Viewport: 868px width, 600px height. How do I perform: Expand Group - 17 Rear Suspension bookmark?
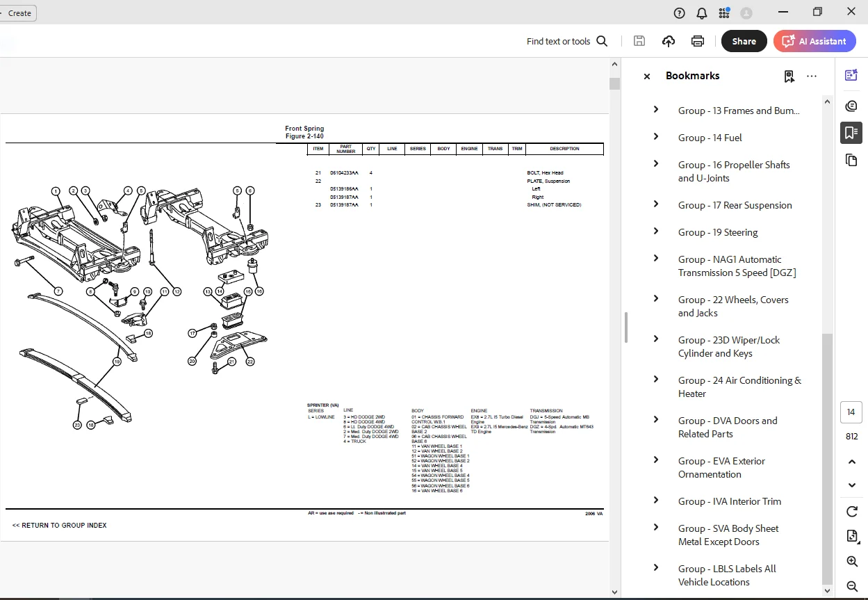click(655, 204)
